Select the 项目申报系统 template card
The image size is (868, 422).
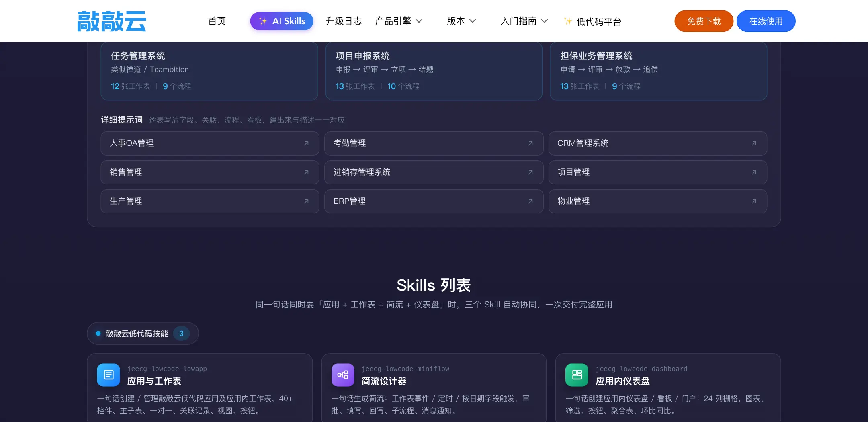pos(434,71)
